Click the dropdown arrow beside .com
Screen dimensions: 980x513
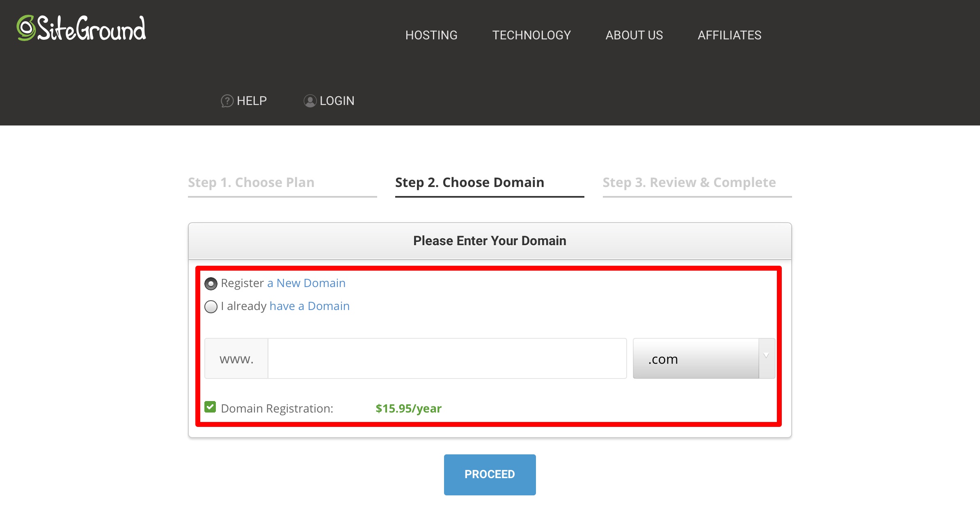[766, 357]
